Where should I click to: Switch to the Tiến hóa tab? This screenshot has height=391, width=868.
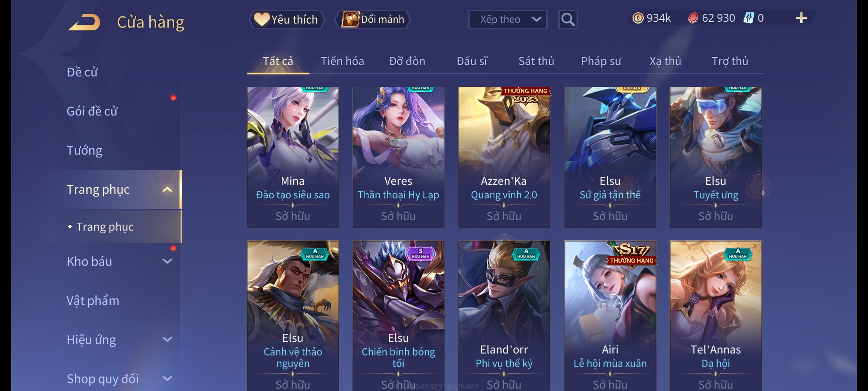[x=342, y=61]
